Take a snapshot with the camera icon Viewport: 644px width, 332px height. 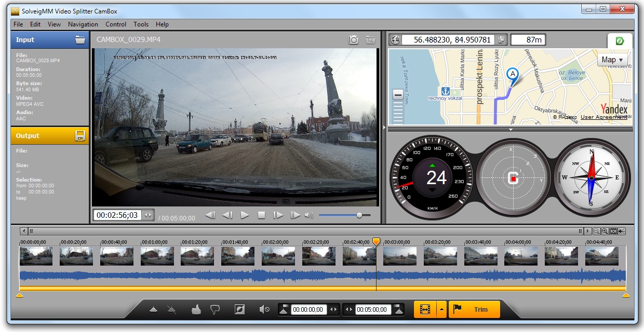(x=354, y=40)
